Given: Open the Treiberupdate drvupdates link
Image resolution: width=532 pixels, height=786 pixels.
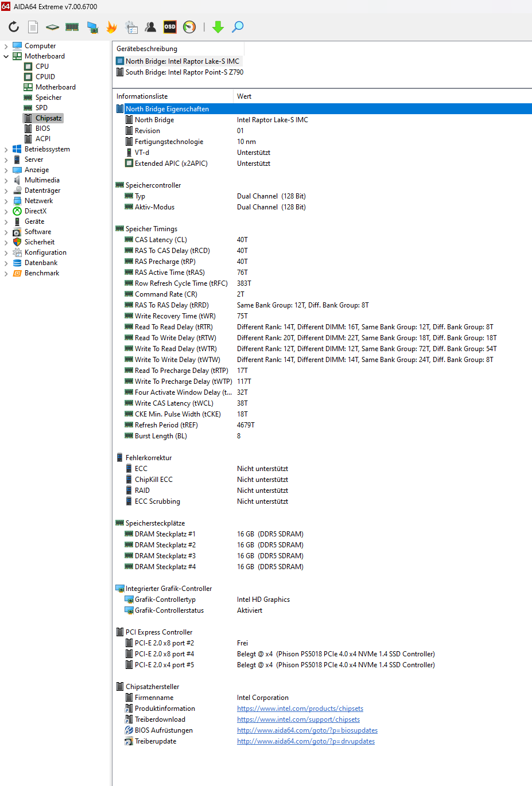Looking at the screenshot, I should point(306,741).
